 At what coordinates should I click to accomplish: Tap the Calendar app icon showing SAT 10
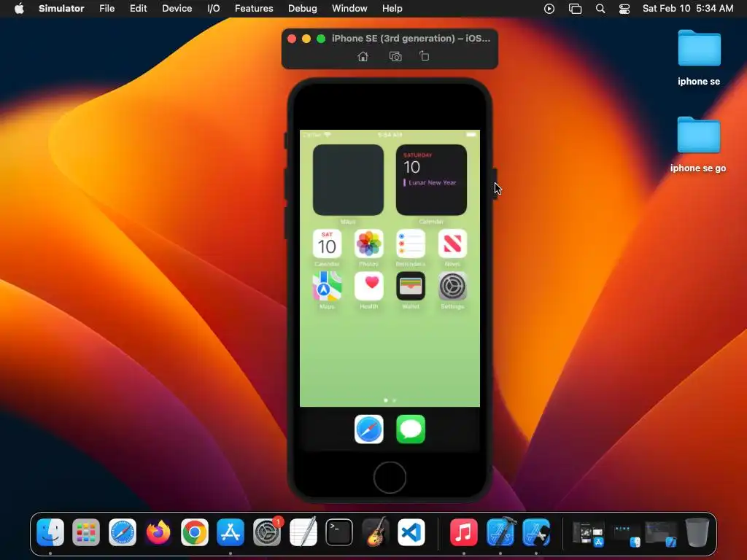[x=327, y=244]
